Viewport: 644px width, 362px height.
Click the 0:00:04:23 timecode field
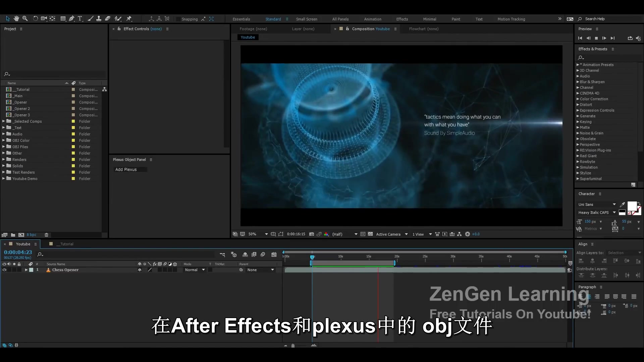[17, 252]
